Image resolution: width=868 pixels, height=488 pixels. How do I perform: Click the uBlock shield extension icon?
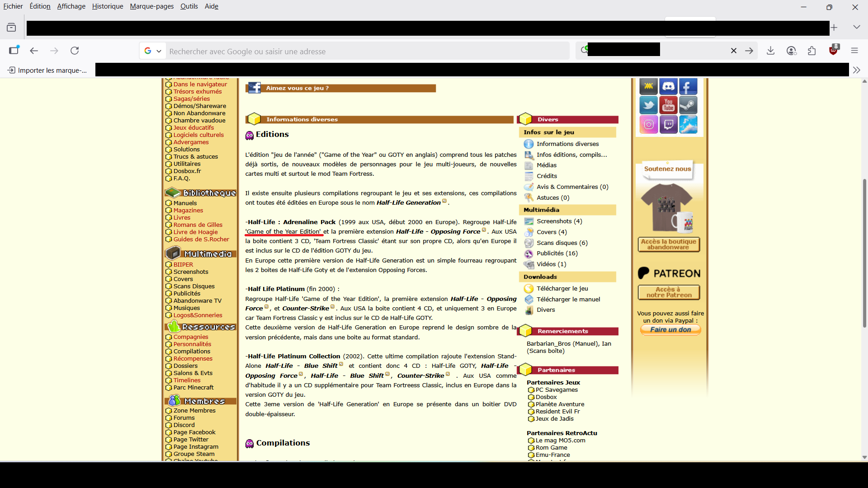tap(833, 50)
